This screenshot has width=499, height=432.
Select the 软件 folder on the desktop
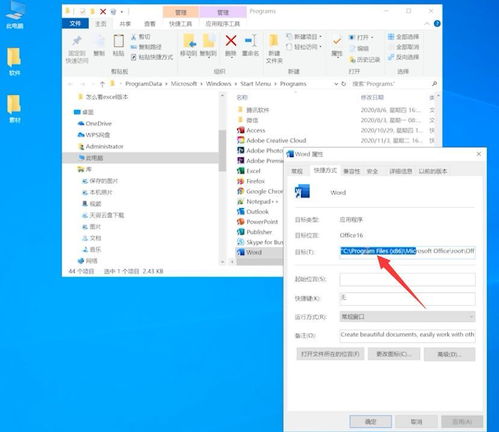(x=14, y=61)
